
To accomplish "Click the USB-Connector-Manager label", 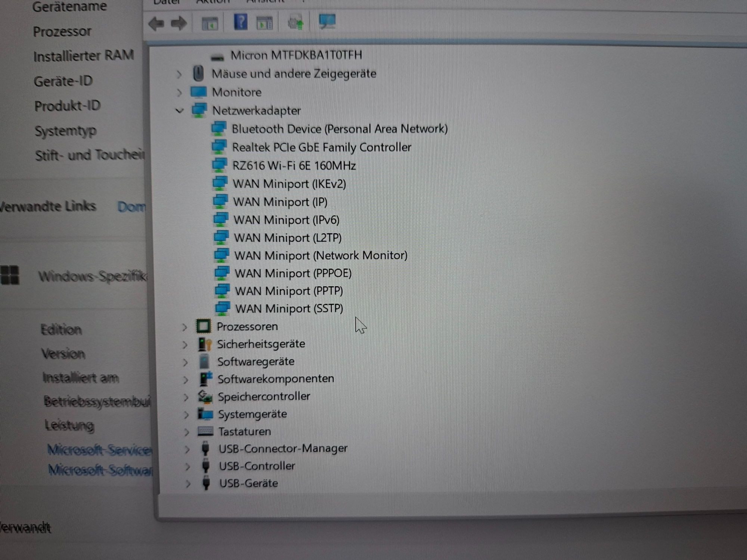I will [x=283, y=448].
